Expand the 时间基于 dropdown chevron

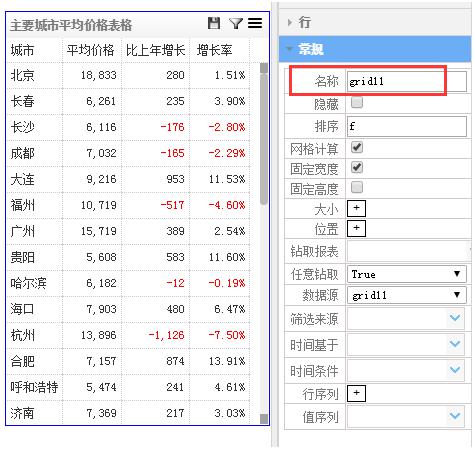tap(455, 344)
